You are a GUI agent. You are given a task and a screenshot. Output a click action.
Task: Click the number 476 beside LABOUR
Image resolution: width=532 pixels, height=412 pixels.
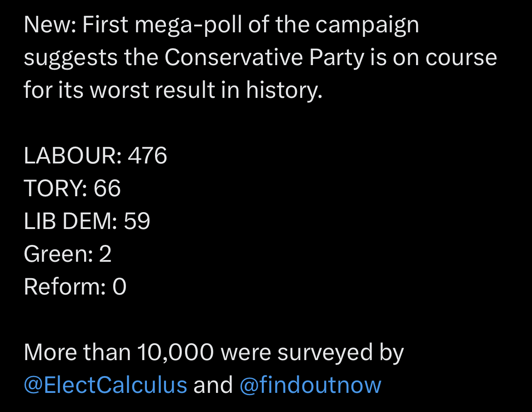148,156
